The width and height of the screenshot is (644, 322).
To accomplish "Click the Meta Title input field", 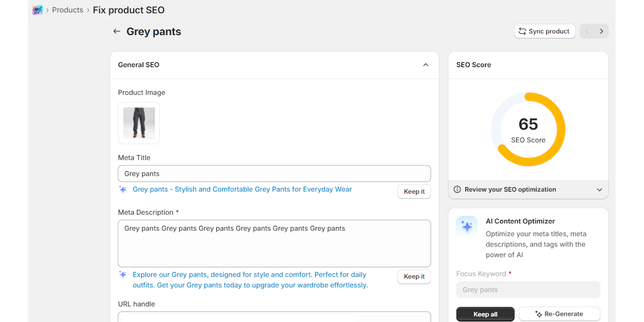I will 274,173.
